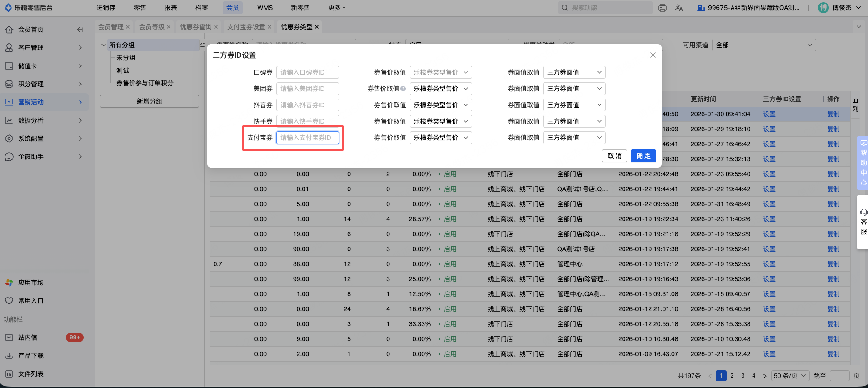Click 设置 in the 2026-01-30 09:41:04 row

coord(769,114)
